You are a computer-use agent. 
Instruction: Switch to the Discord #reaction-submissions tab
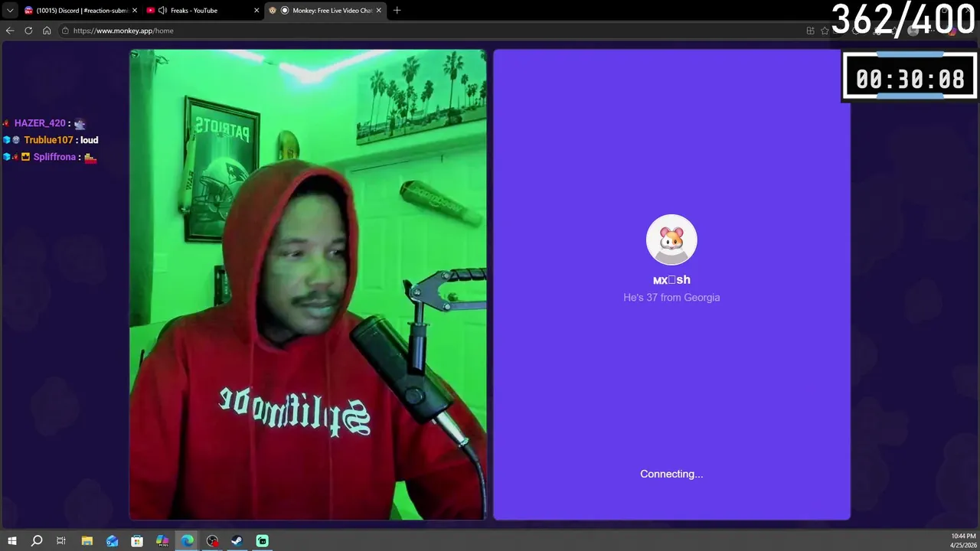click(x=80, y=11)
